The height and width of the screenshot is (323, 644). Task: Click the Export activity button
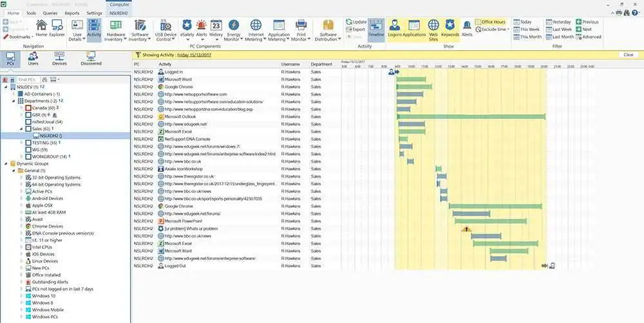point(355,29)
